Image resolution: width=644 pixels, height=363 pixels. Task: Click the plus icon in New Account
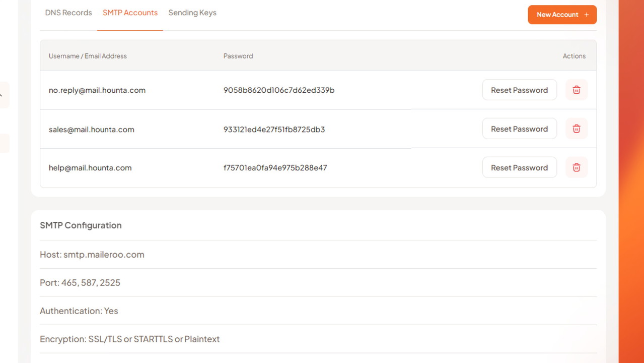(586, 15)
